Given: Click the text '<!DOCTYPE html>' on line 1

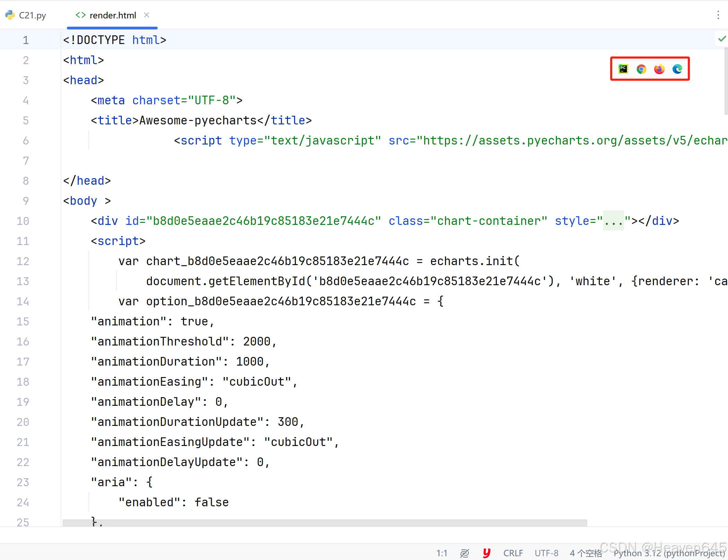Looking at the screenshot, I should point(115,40).
